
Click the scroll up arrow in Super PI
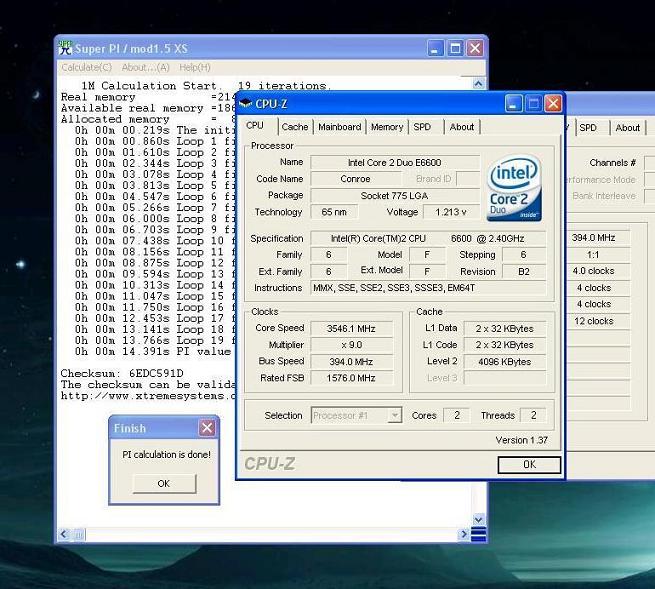(x=478, y=84)
